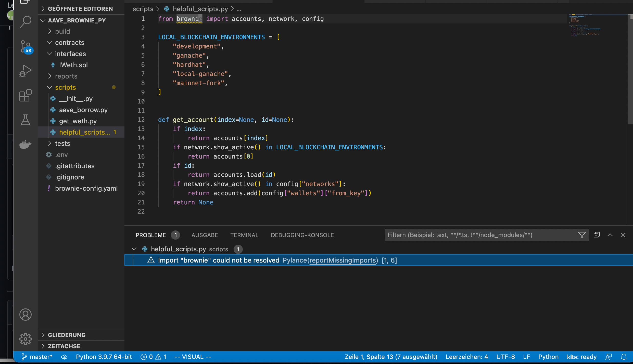This screenshot has width=633, height=364.
Task: Collapse helpful_scripts.py group in Problems
Action: pyautogui.click(x=134, y=249)
